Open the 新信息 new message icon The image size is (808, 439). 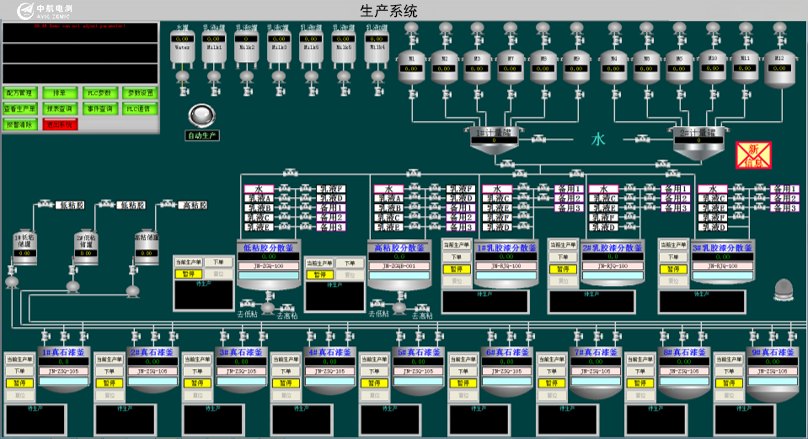pos(753,155)
